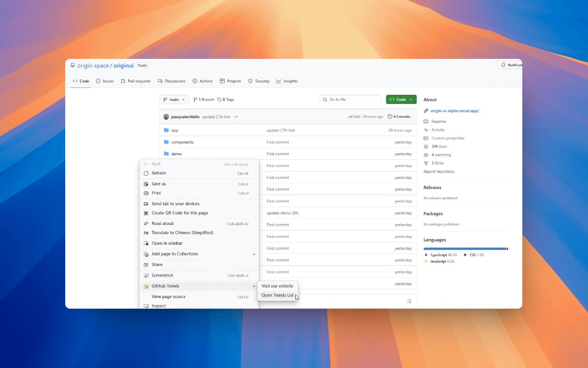Click the pulse icon beside Activity

426,130
